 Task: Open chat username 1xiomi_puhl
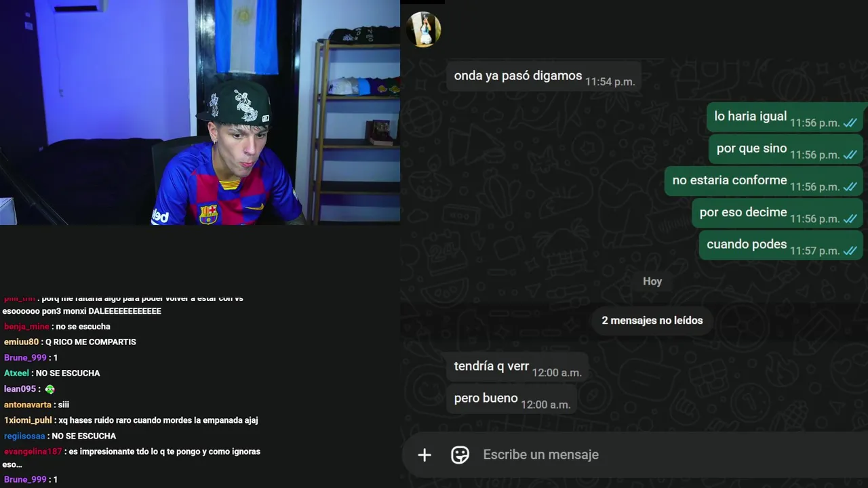click(28, 420)
